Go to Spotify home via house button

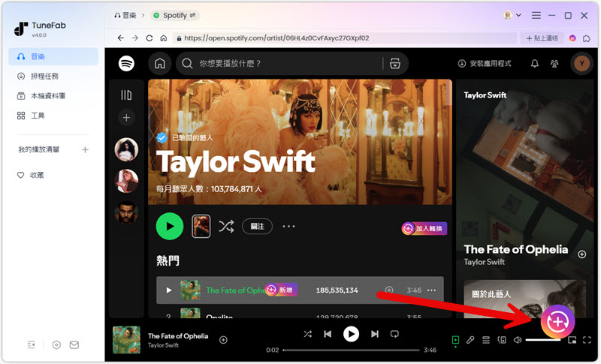point(160,64)
